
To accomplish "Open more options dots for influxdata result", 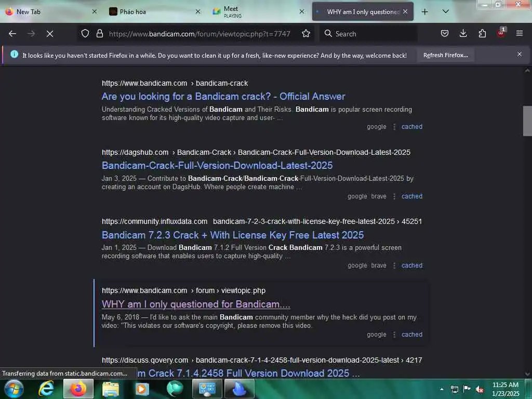I will (x=394, y=265).
